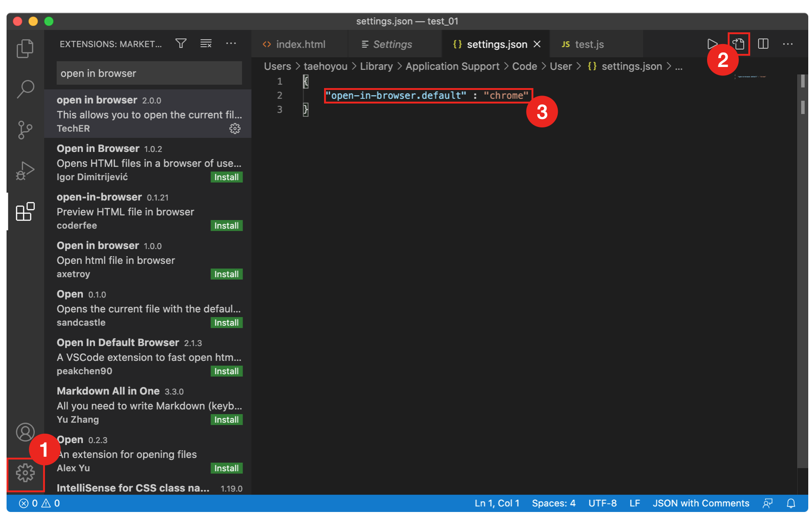
Task: Click the extensions search input field
Action: (149, 73)
